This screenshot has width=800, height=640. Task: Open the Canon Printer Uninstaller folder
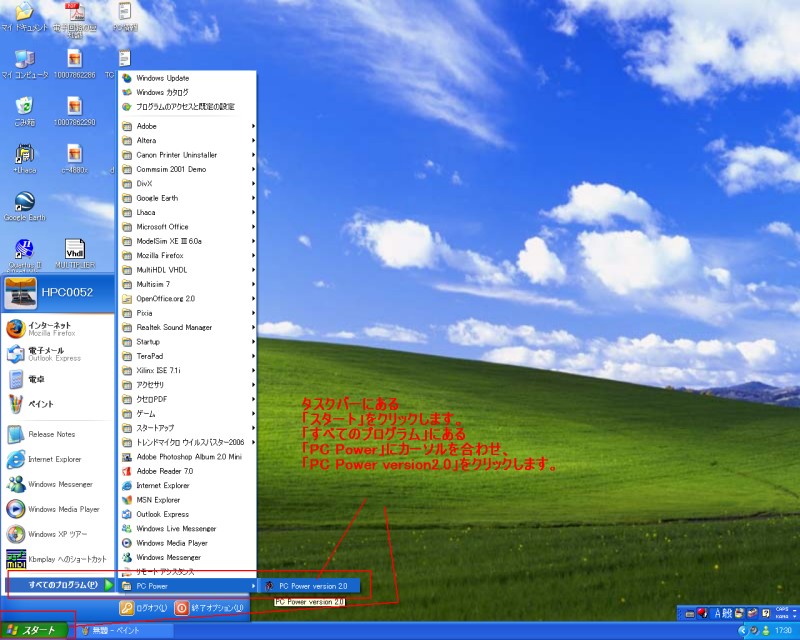click(x=187, y=155)
